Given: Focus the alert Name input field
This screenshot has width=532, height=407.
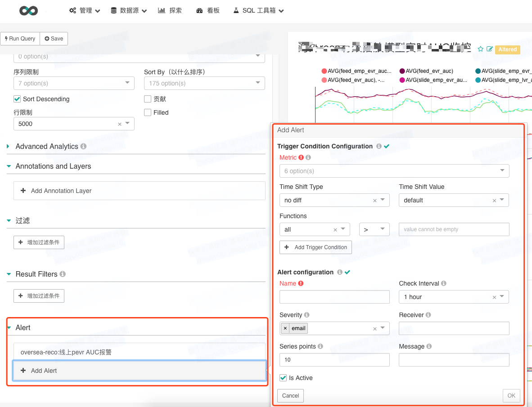Looking at the screenshot, I should tap(334, 297).
